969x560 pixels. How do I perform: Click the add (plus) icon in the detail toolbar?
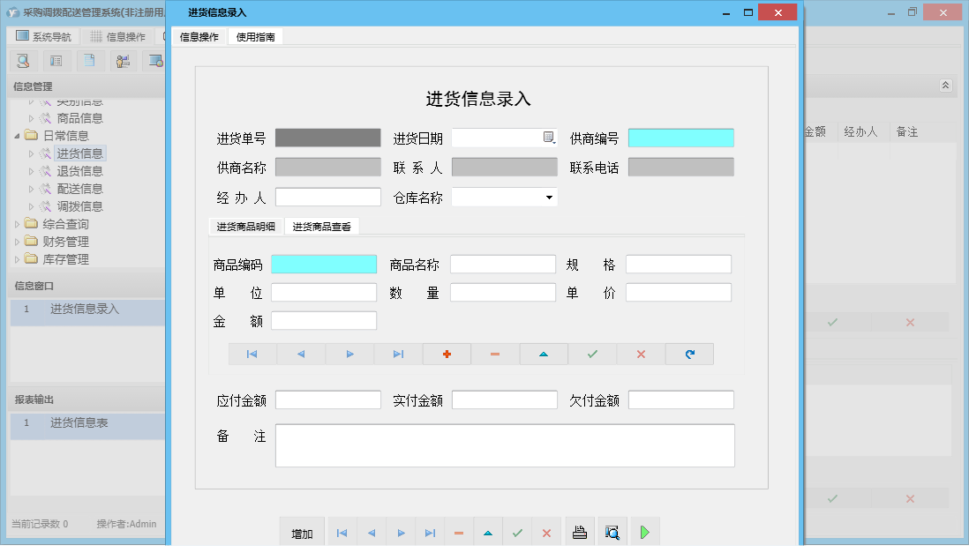click(x=447, y=353)
